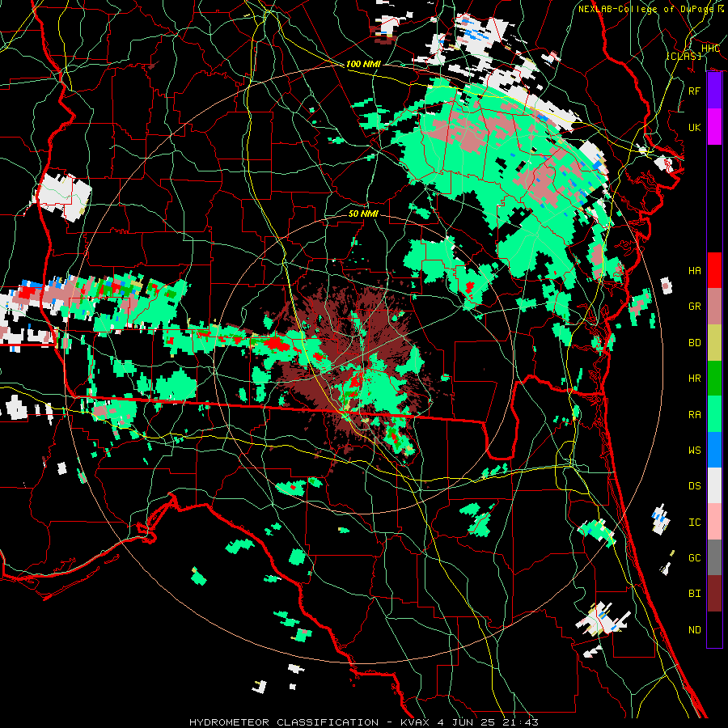Click the BI legend label
The height and width of the screenshot is (728, 728).
coord(694,594)
